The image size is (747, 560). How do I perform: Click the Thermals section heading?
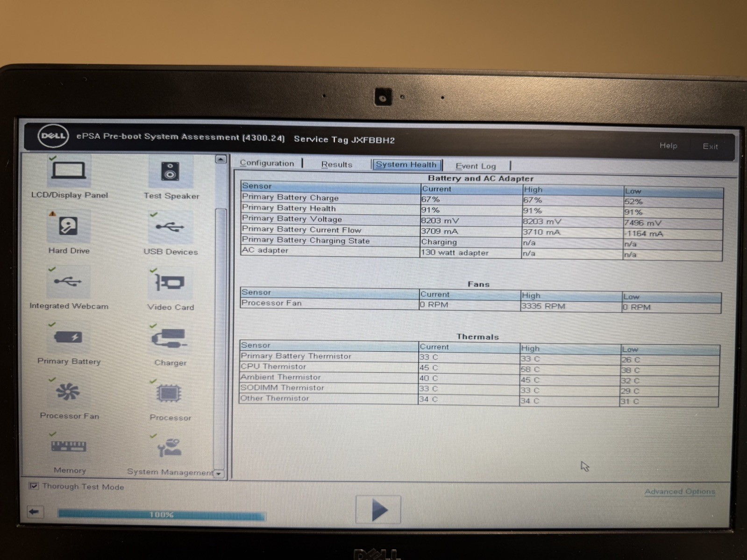477,336
